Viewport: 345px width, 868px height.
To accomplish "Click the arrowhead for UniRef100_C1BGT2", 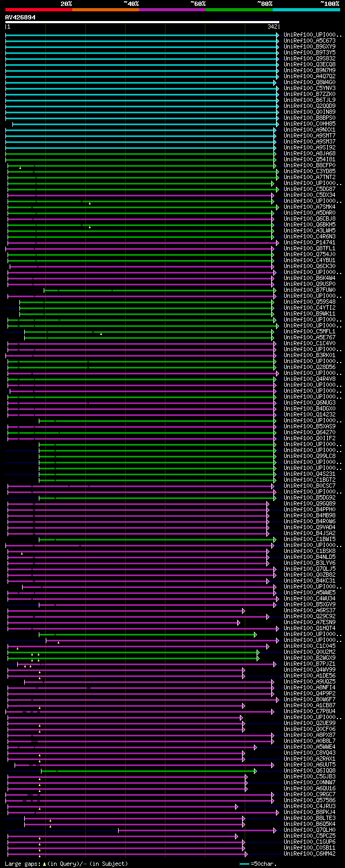I will 275,480.
